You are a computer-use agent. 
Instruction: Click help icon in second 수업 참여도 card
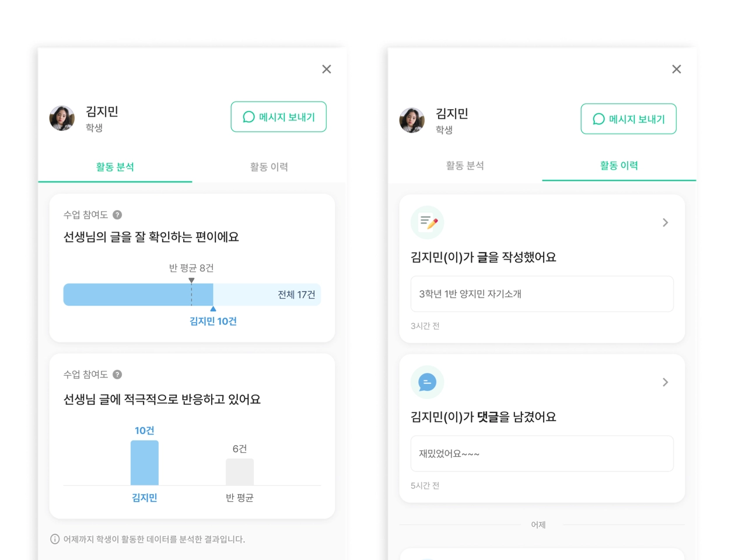coord(117,374)
